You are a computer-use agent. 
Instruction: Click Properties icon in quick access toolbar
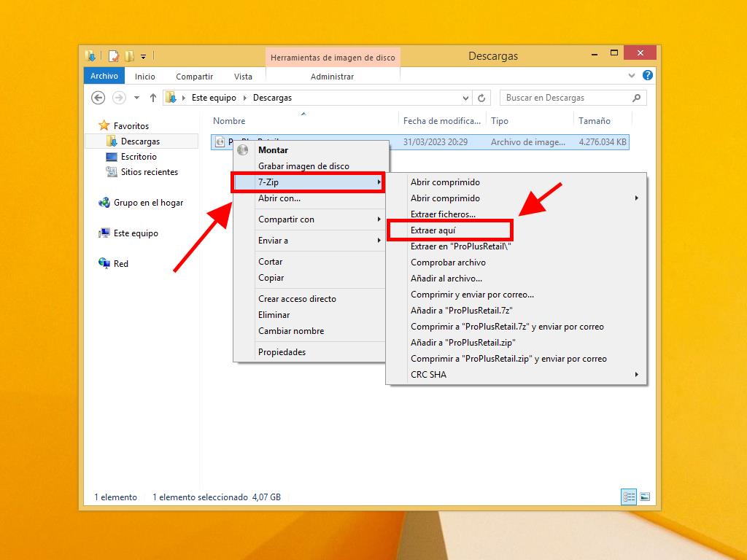pyautogui.click(x=114, y=56)
